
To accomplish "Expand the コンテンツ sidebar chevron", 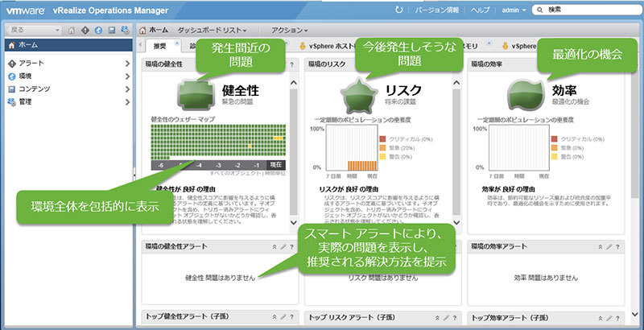I will click(x=127, y=89).
